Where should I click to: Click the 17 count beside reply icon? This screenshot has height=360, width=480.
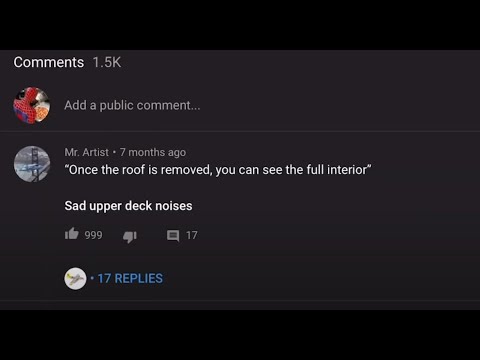coord(192,235)
